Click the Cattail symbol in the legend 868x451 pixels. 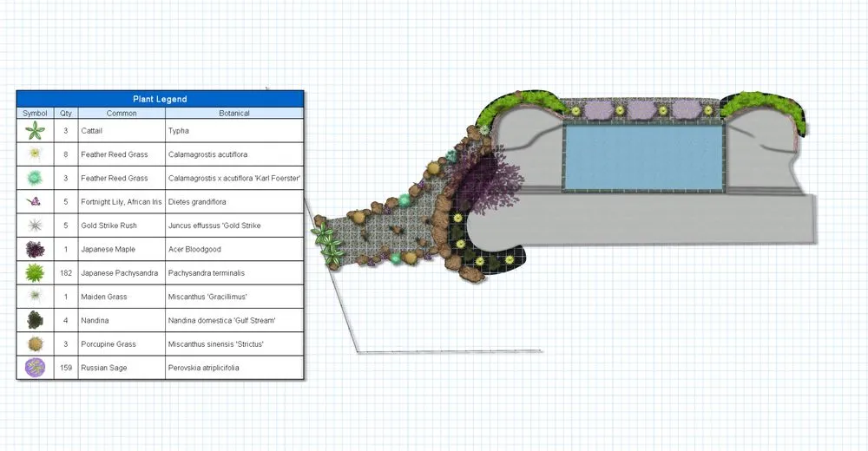[x=35, y=131]
